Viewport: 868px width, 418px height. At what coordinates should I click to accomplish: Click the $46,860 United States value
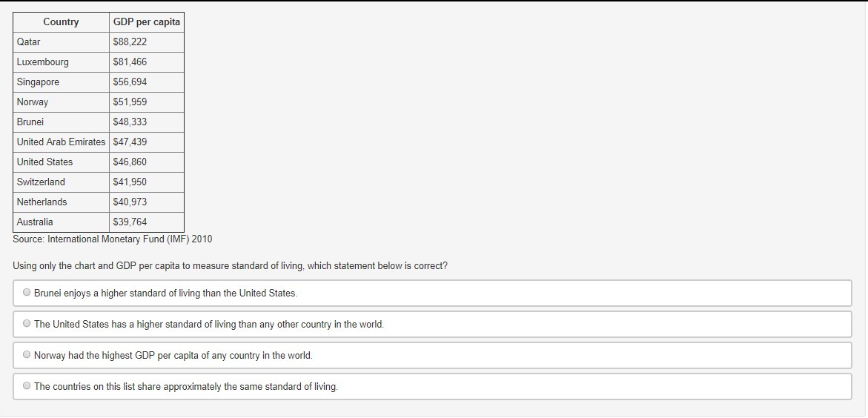point(147,162)
